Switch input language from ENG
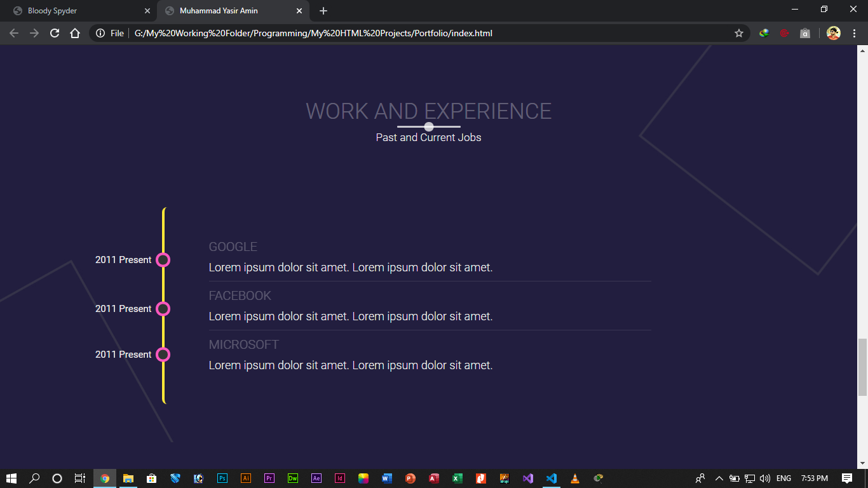 click(784, 478)
